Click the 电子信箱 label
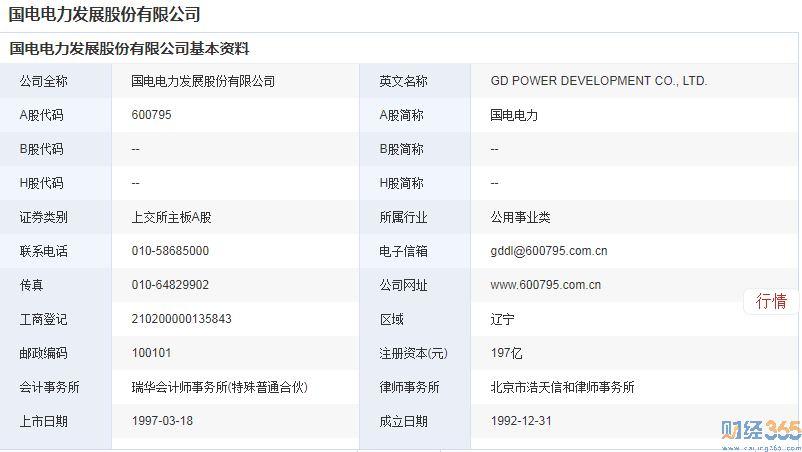 (x=403, y=251)
